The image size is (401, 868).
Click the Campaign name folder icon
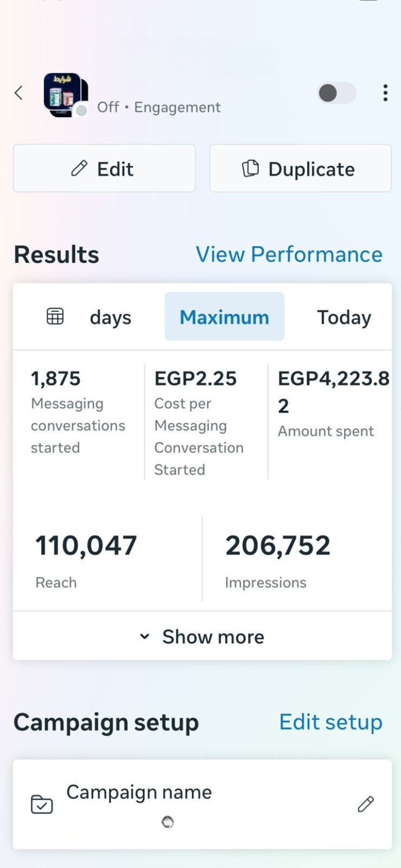point(42,804)
